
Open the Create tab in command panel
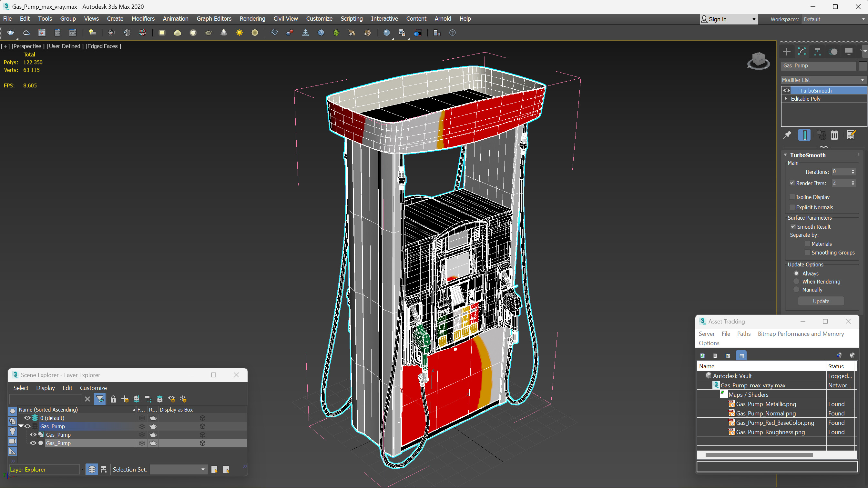786,52
